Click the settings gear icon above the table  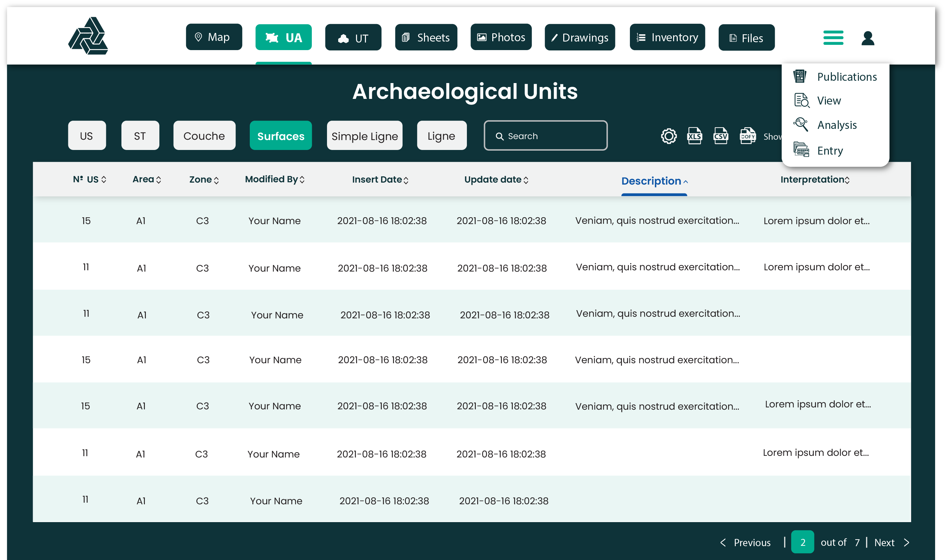(669, 136)
